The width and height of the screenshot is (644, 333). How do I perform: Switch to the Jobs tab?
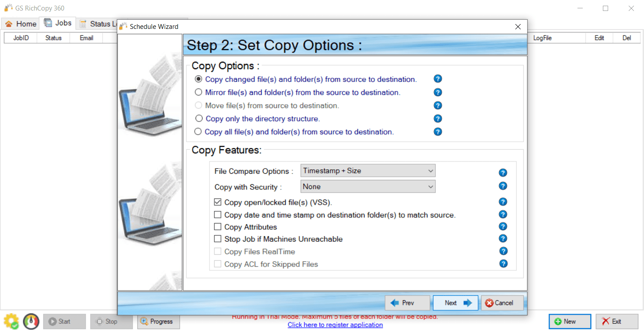58,23
